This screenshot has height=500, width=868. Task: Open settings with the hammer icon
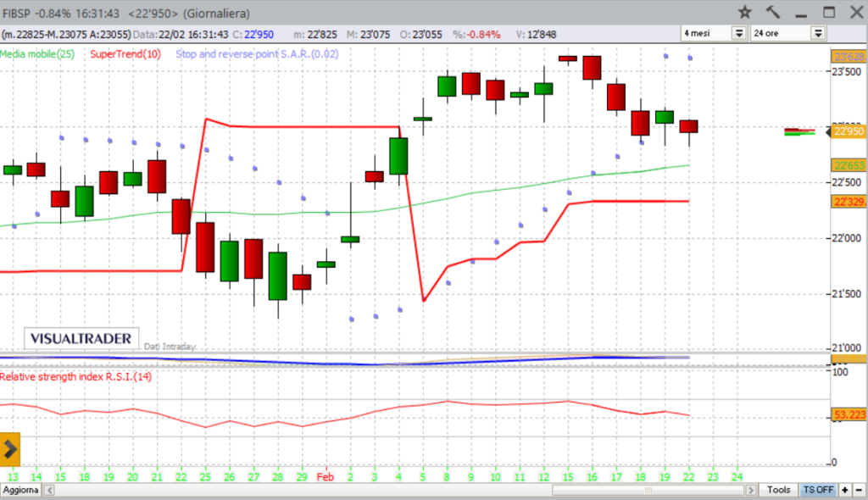(x=773, y=12)
